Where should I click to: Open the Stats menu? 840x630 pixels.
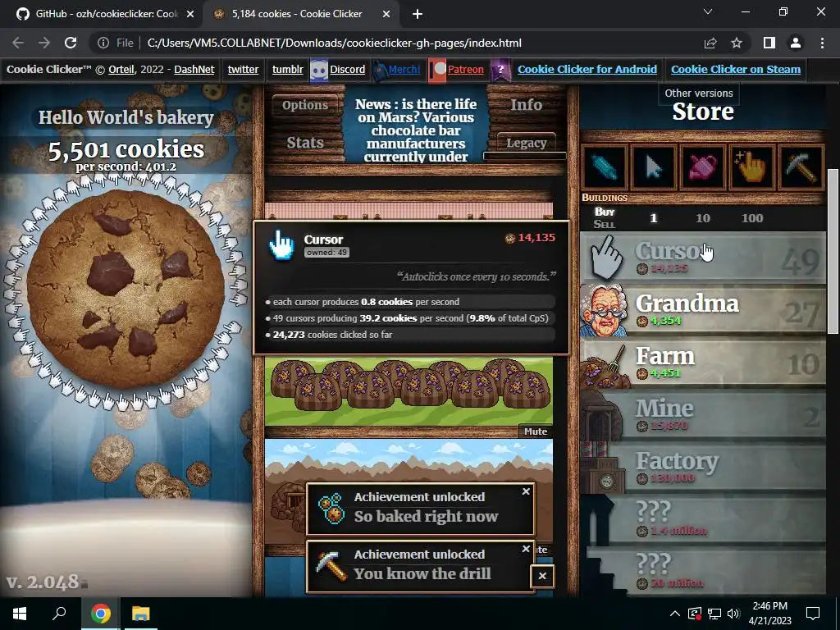click(305, 143)
